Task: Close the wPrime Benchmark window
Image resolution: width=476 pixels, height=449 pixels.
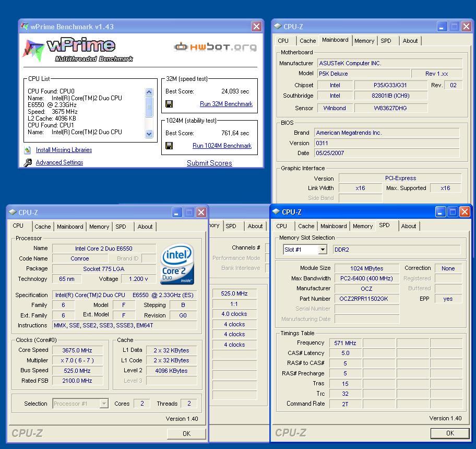Action: [x=256, y=27]
